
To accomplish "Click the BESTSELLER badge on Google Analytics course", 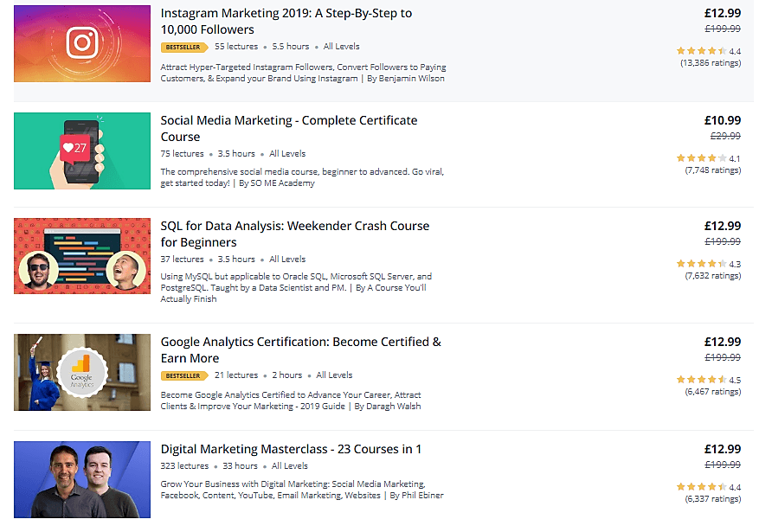I will pyautogui.click(x=184, y=375).
